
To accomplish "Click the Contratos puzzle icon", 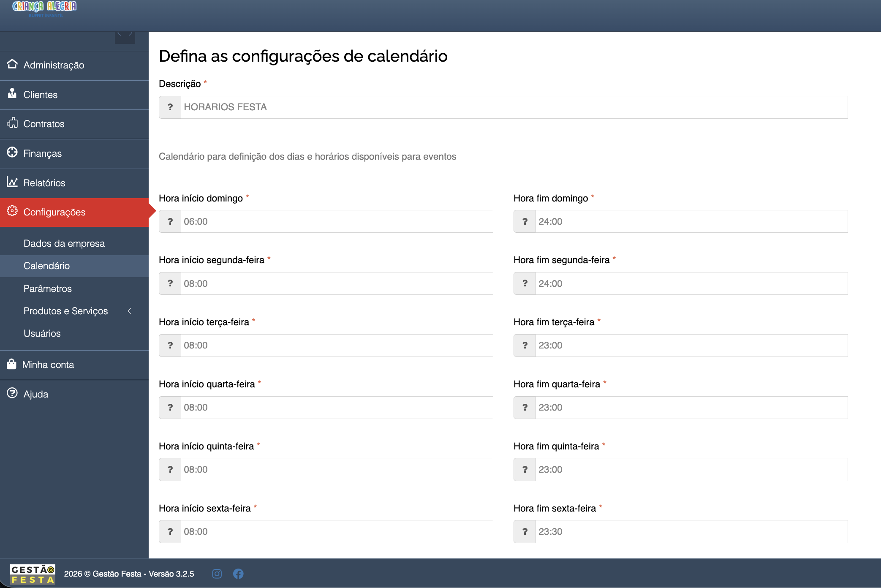I will (12, 123).
